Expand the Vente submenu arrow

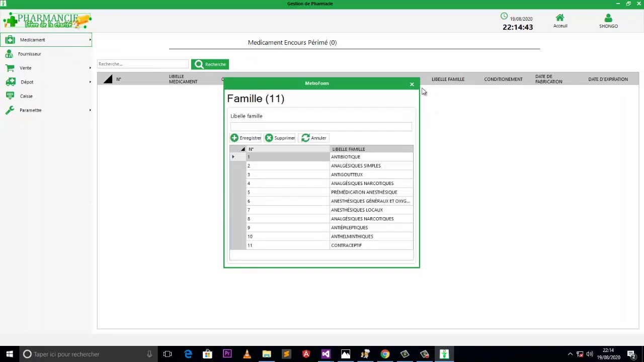pos(90,68)
